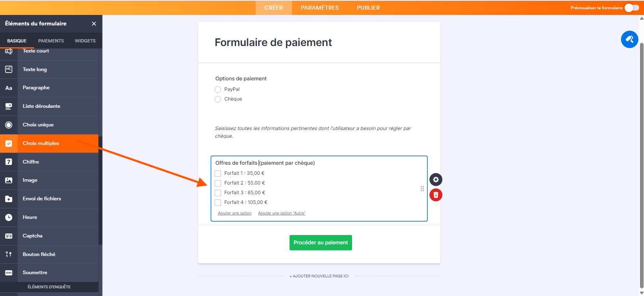Check the Forfait 4 : 105,00 € box

pos(218,203)
